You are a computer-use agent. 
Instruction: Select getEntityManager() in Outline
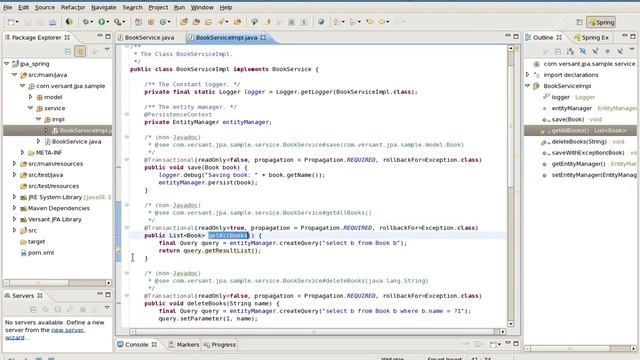click(x=578, y=164)
